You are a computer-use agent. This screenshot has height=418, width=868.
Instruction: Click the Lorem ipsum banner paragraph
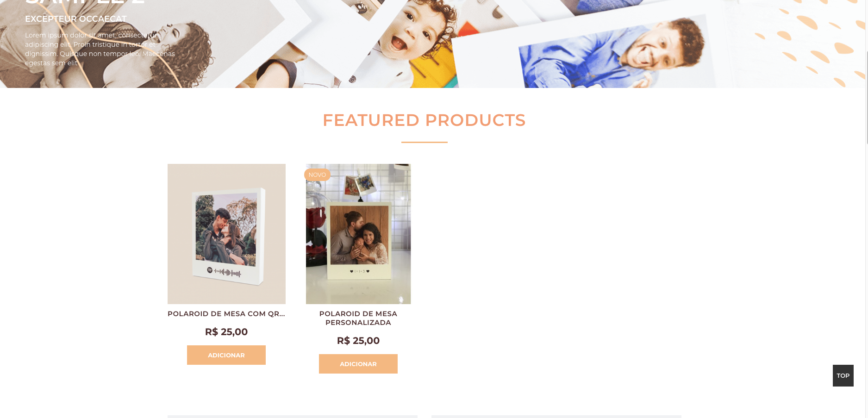tap(100, 49)
